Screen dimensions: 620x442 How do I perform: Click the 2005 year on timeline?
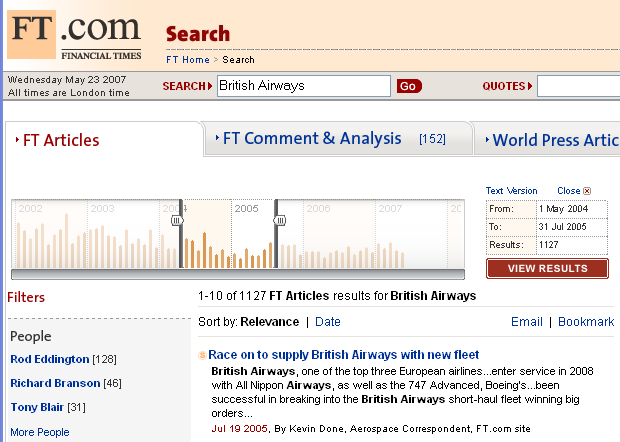click(x=246, y=208)
